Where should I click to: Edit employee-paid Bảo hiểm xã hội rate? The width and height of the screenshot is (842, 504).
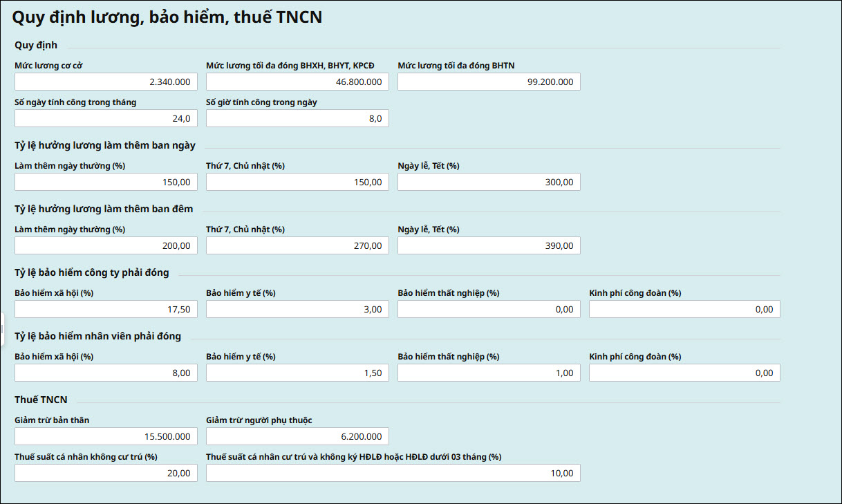click(106, 373)
